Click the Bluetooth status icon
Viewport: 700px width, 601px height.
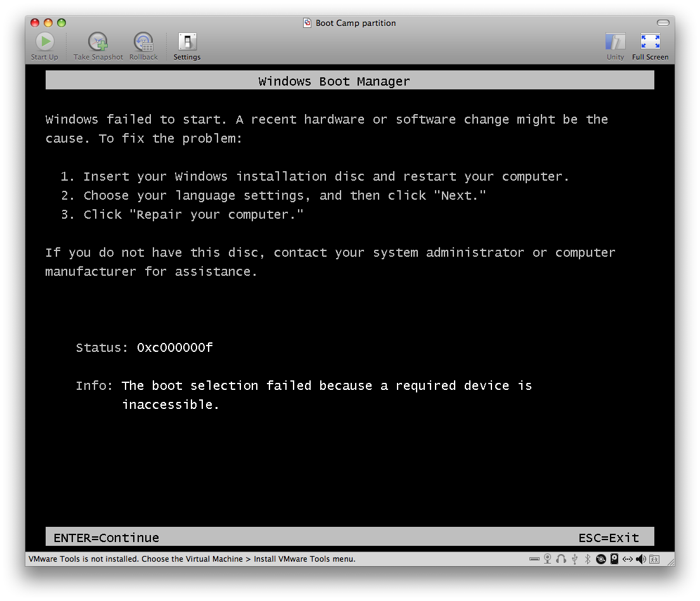[x=588, y=559]
